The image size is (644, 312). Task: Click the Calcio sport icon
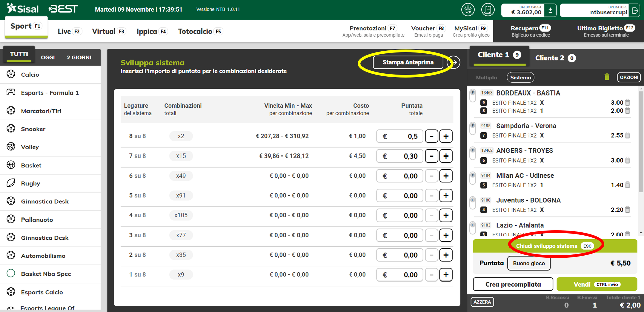(x=11, y=74)
